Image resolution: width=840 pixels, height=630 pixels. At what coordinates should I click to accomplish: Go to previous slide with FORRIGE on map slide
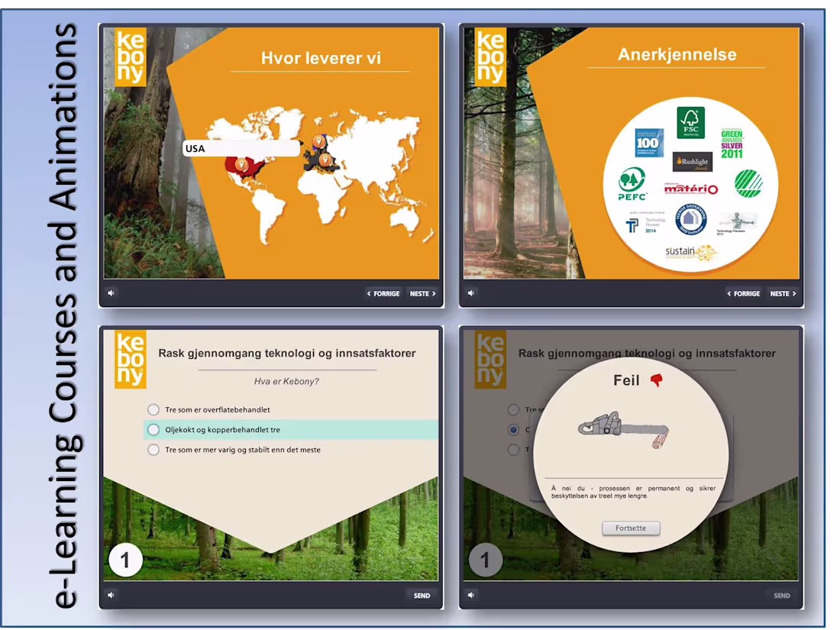(x=383, y=293)
